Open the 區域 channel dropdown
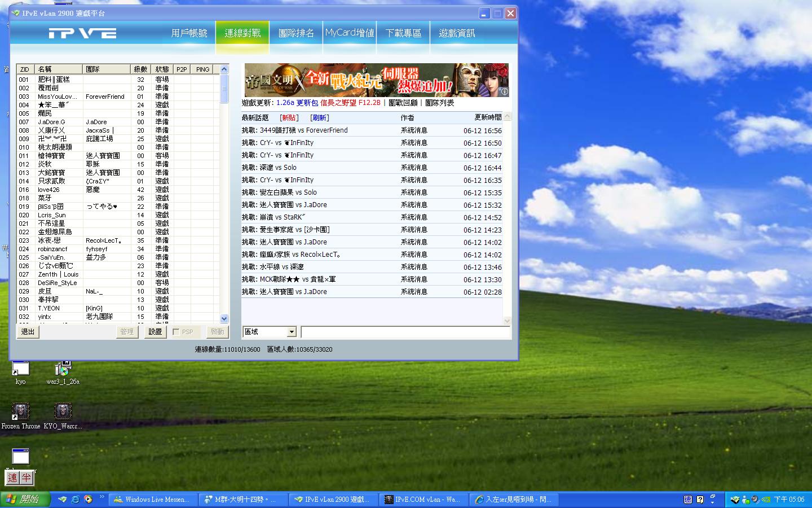812x508 pixels. 291,332
